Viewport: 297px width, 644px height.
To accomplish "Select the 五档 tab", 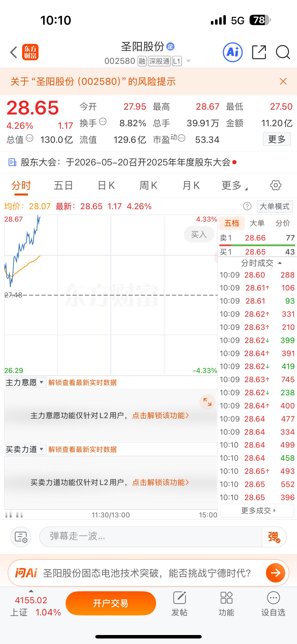I will click(232, 223).
